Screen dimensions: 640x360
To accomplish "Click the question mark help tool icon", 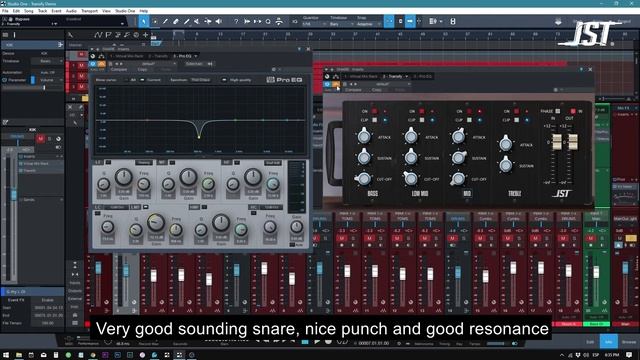I will (236, 21).
